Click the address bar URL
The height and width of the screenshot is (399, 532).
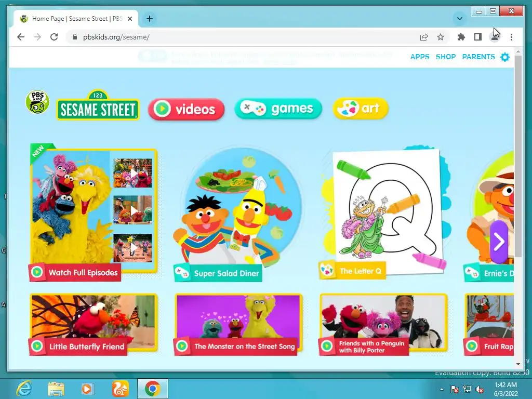pyautogui.click(x=116, y=37)
